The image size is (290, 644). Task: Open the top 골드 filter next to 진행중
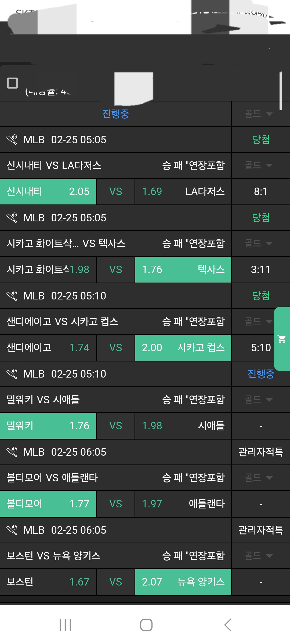(x=258, y=114)
